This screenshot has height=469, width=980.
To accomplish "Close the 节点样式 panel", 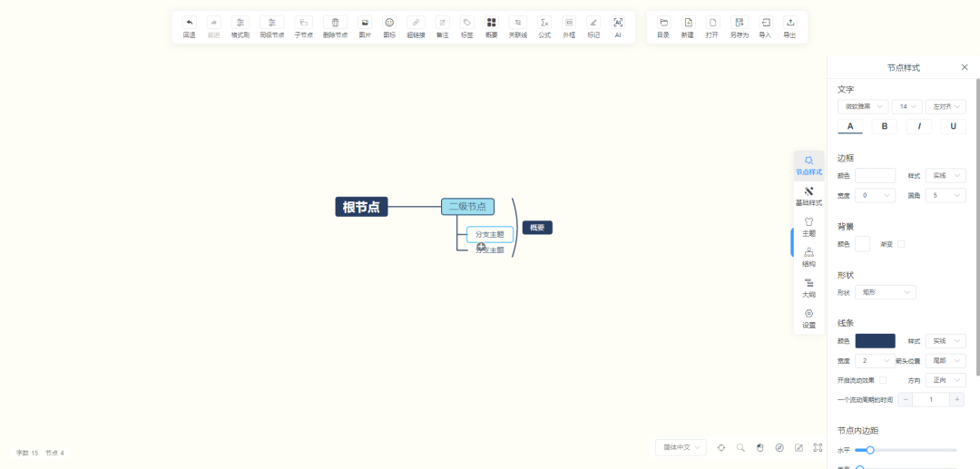I will click(965, 67).
